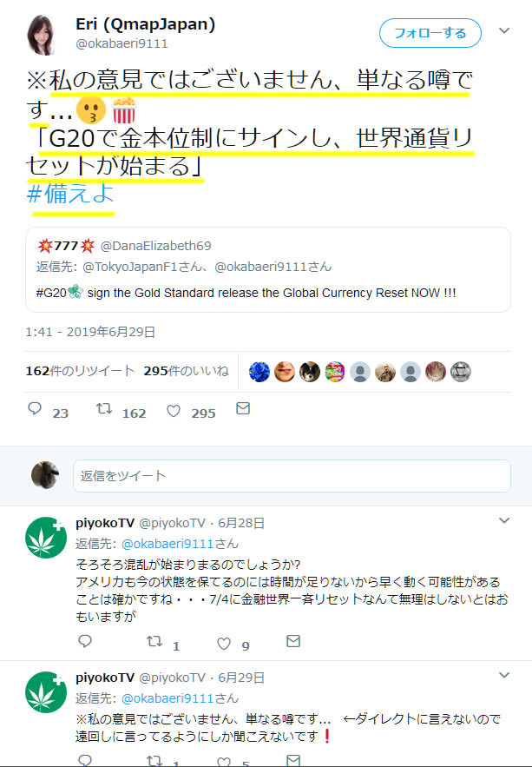Like the main tweet with heart icon

click(x=174, y=411)
